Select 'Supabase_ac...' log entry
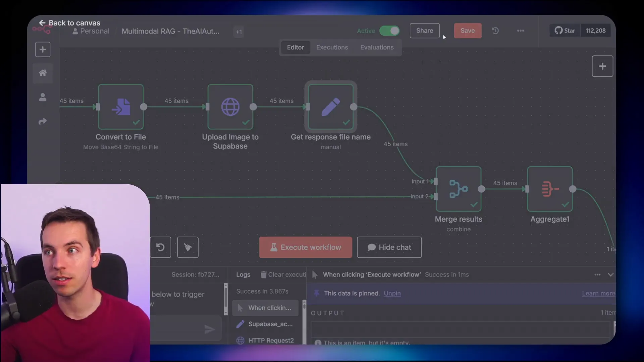The image size is (644, 362). (265, 324)
